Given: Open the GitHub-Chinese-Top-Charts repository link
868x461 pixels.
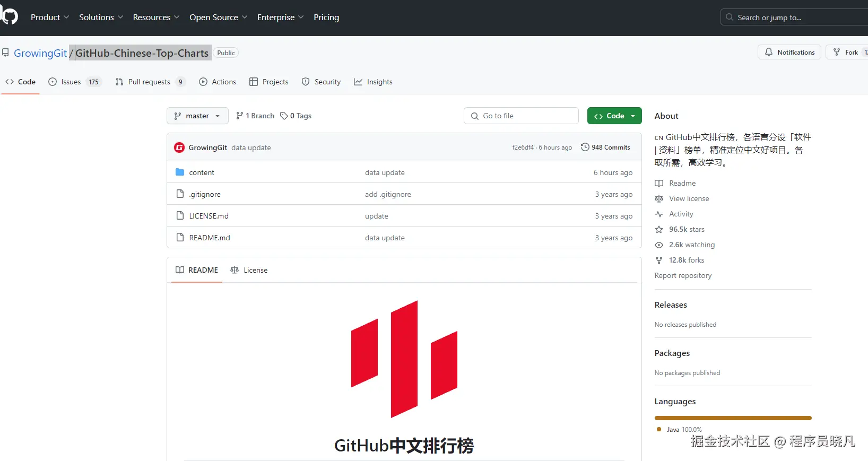Looking at the screenshot, I should [142, 53].
